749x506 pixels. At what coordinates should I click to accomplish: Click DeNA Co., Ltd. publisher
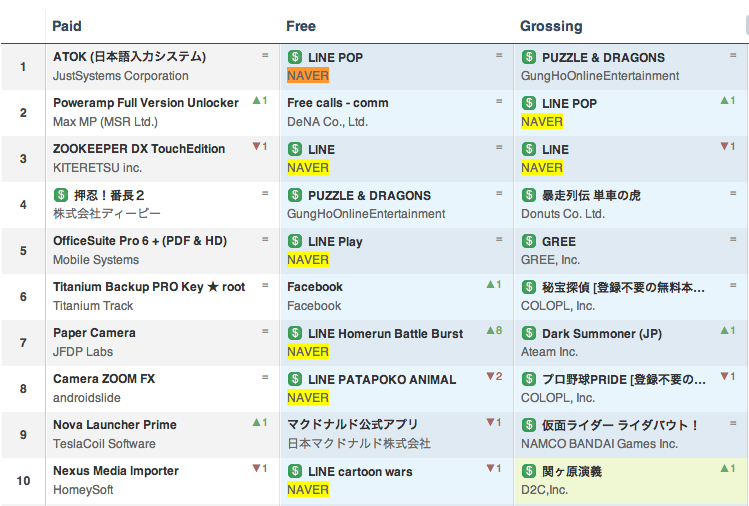pyautogui.click(x=327, y=122)
